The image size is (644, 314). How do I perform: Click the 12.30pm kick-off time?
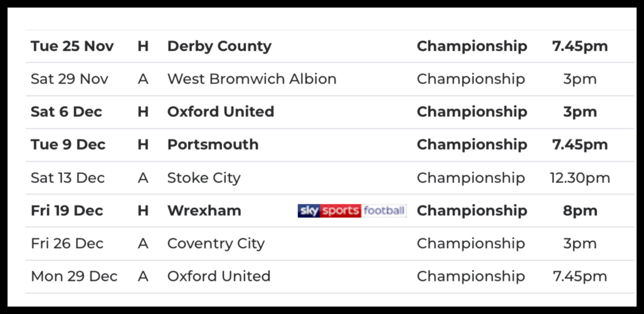coord(580,178)
